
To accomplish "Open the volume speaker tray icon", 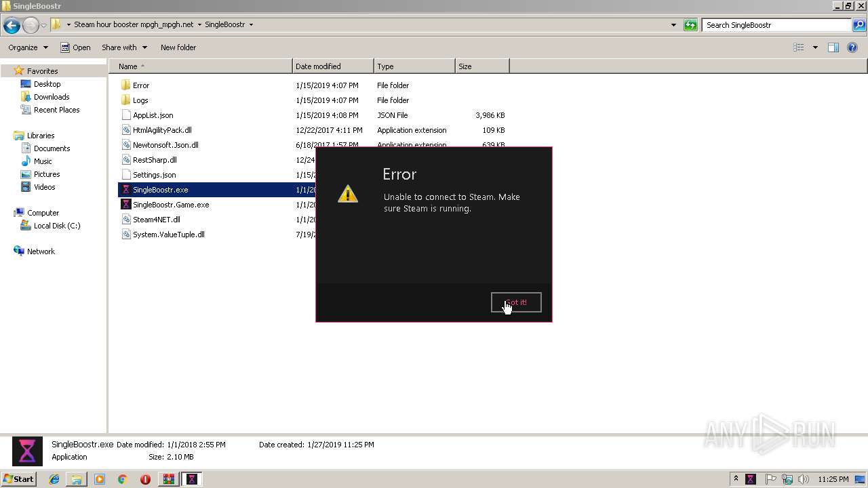I will tap(804, 479).
